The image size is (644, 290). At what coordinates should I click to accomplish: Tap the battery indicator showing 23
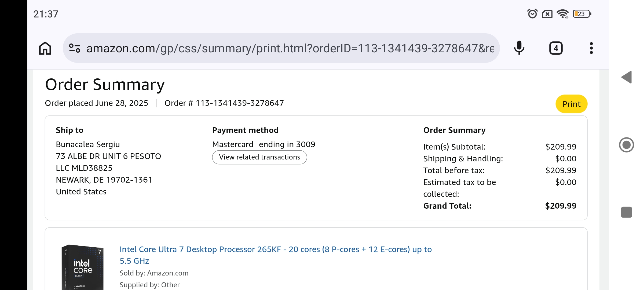582,14
